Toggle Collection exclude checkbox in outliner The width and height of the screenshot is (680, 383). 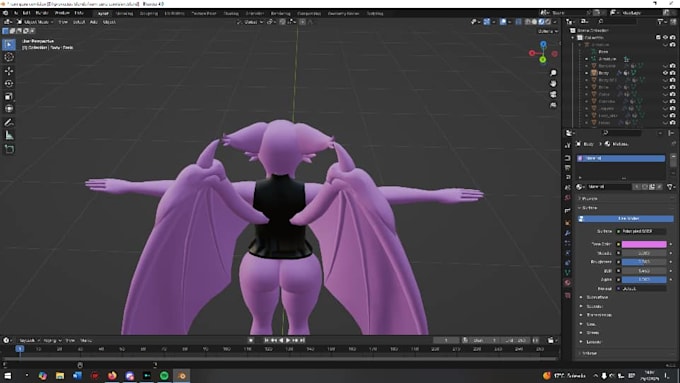(x=658, y=38)
